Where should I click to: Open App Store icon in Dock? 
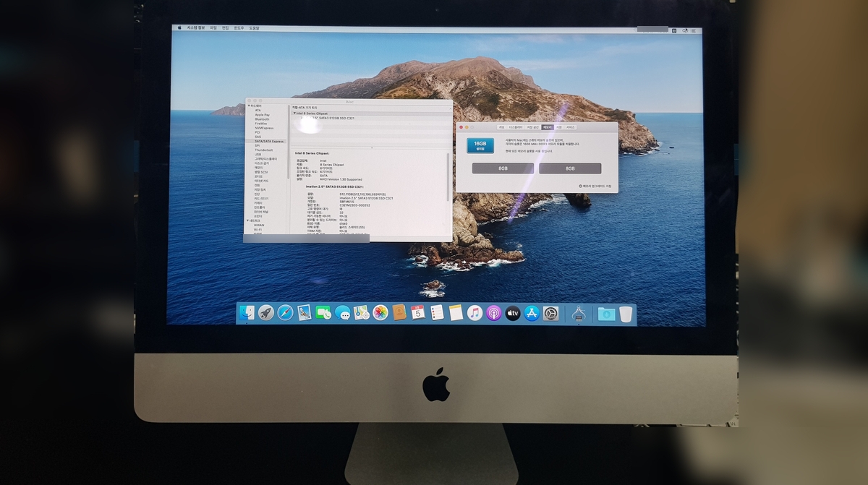coord(532,313)
